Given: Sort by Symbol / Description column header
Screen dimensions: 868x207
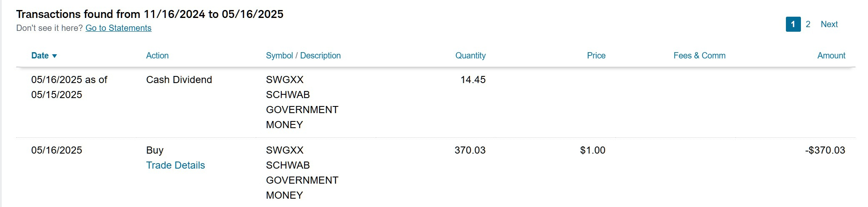Looking at the screenshot, I should (303, 56).
